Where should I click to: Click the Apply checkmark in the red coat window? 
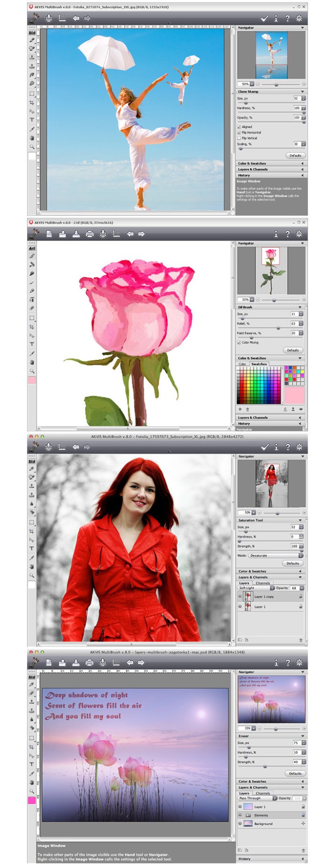265,447
